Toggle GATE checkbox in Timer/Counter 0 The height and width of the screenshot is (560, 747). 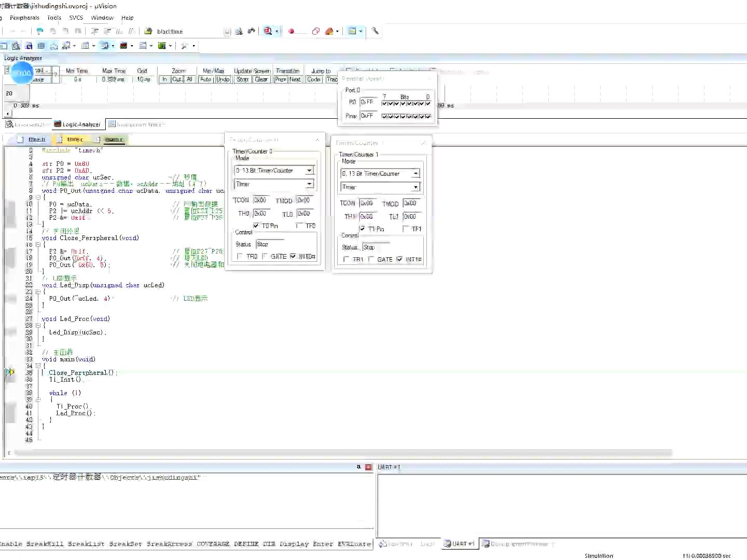point(264,256)
